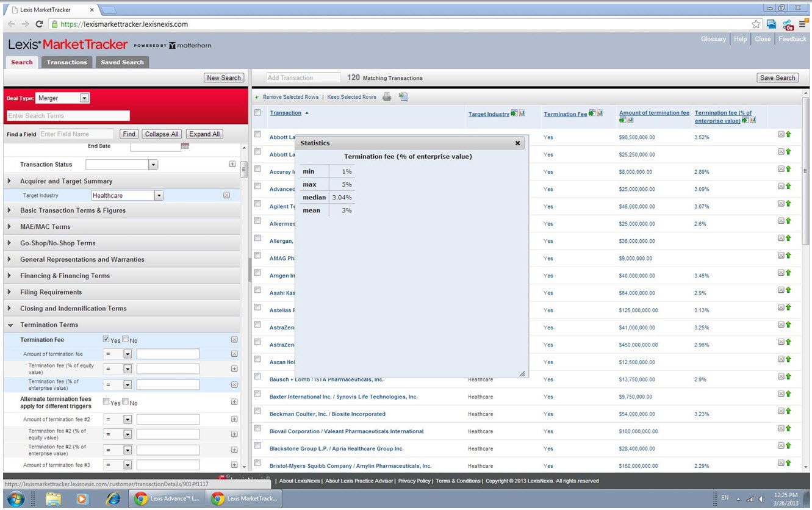The width and height of the screenshot is (812, 510).
Task: Click green up arrow on $46,000,000.00 row
Action: click(x=788, y=204)
